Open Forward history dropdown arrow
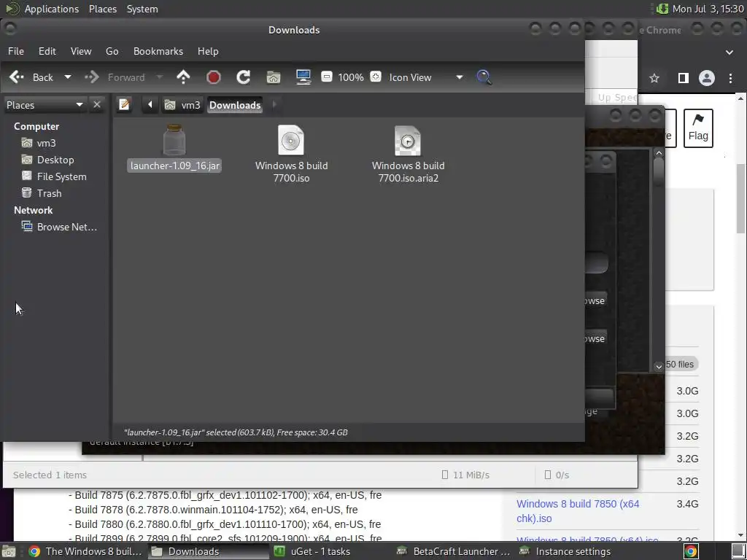The image size is (747, 560). click(x=160, y=77)
